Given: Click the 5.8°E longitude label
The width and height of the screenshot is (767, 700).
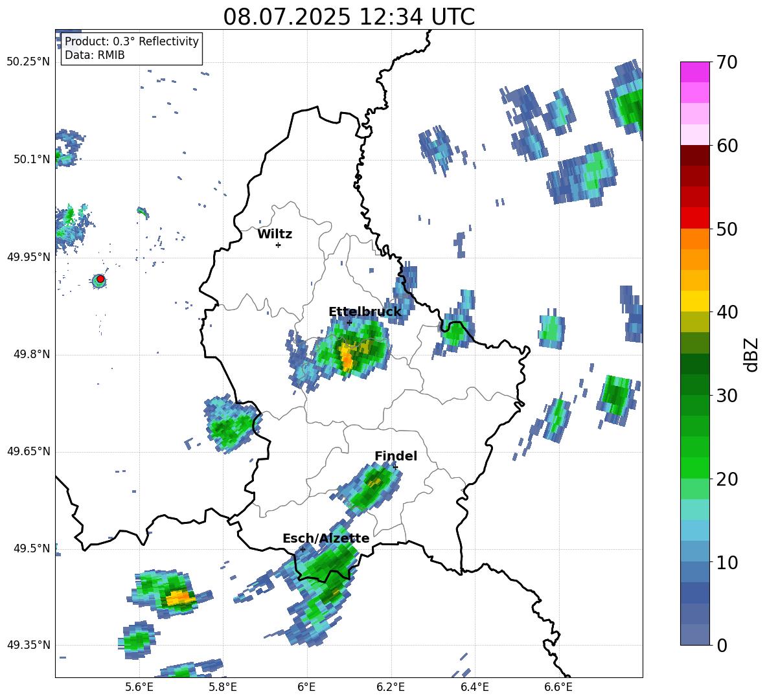Looking at the screenshot, I should (223, 687).
